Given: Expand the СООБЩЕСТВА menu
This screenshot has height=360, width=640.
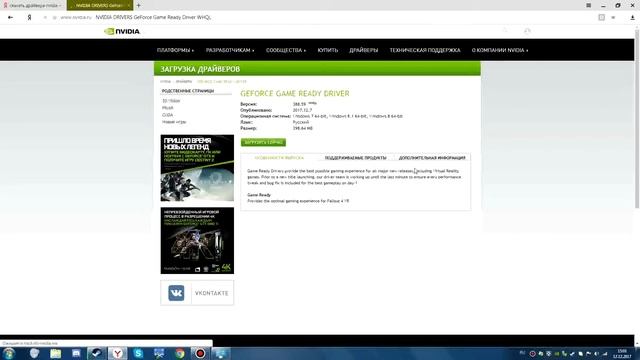Looking at the screenshot, I should click(286, 50).
